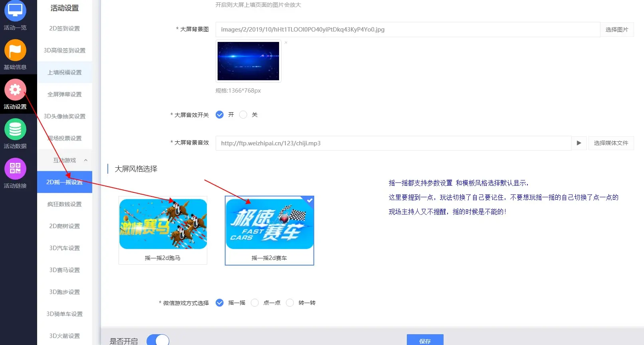Choose the 摇一摇2d跑马 style thumbnail

pyautogui.click(x=163, y=230)
